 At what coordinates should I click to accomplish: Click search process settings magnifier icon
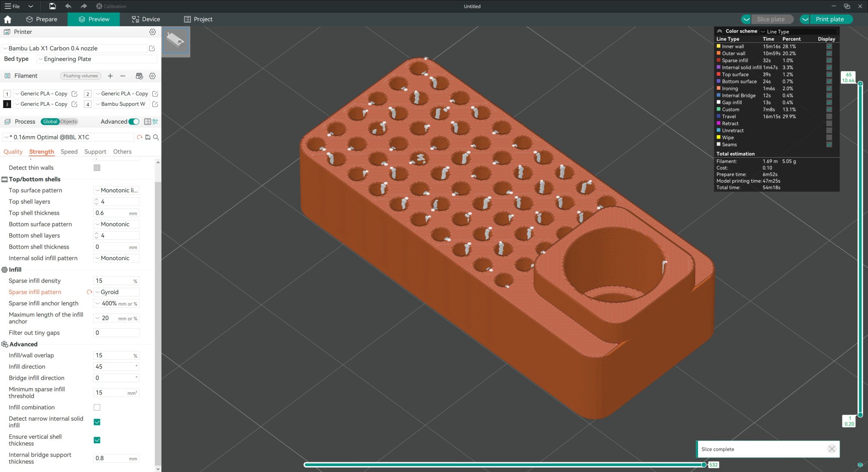[x=156, y=137]
